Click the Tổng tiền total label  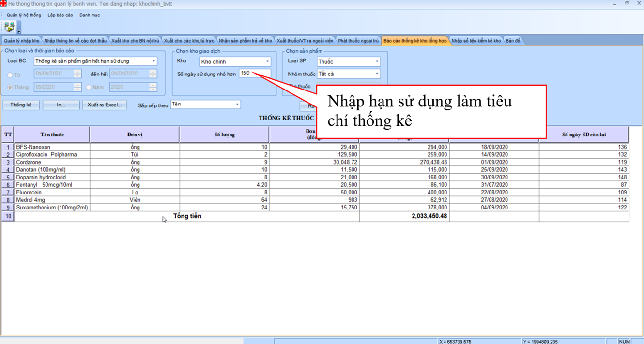click(187, 216)
